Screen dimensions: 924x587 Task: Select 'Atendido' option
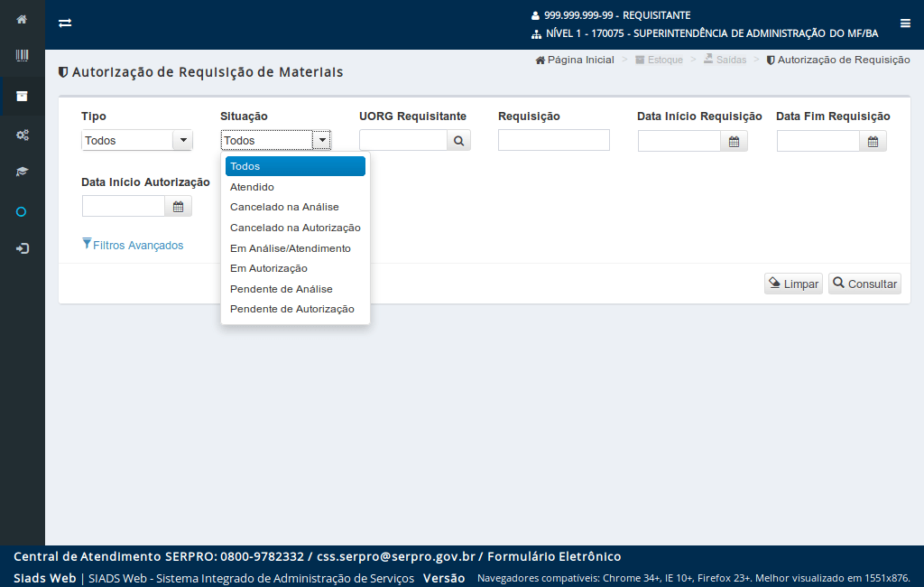[x=295, y=187]
